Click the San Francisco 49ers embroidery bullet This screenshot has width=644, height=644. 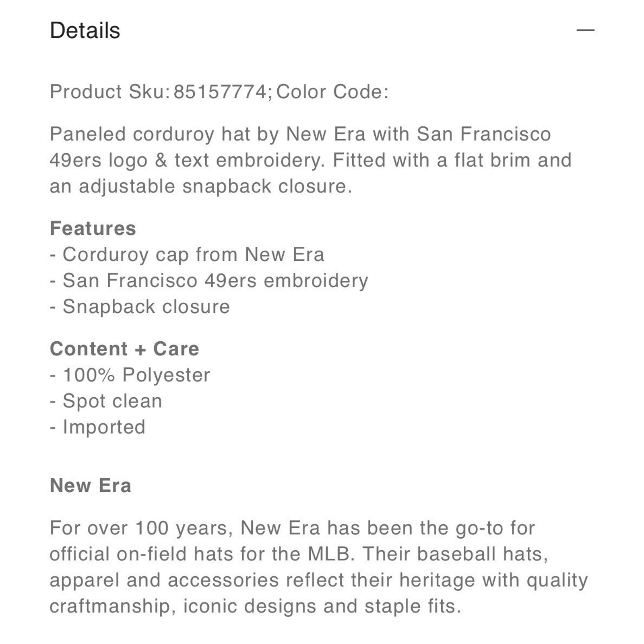coord(209,281)
